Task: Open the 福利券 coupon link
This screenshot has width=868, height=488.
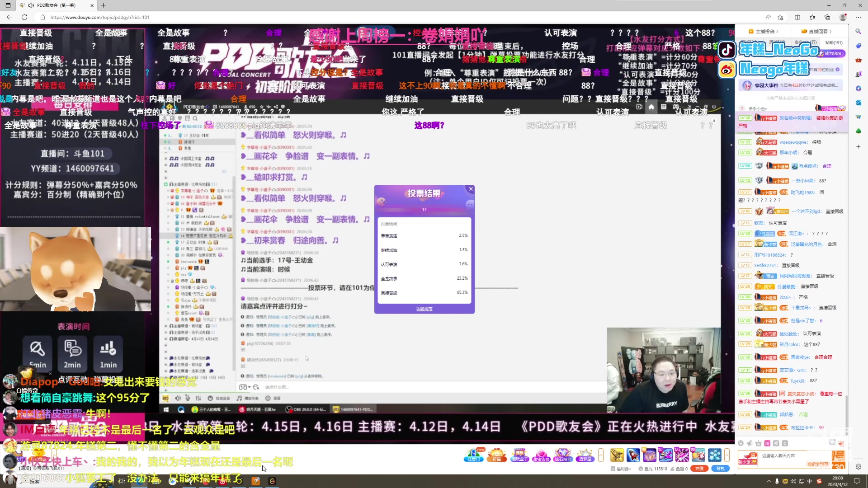Action: pyautogui.click(x=621, y=469)
